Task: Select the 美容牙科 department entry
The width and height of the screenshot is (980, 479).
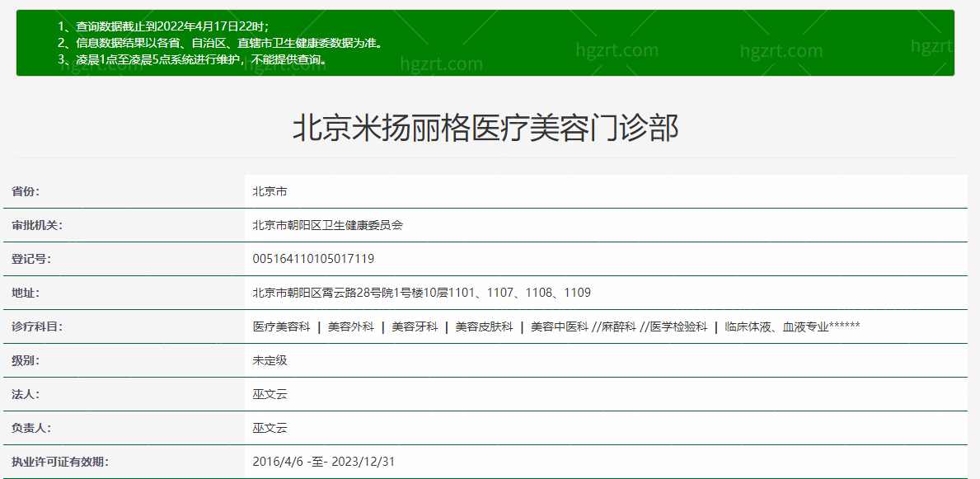Action: [415, 326]
